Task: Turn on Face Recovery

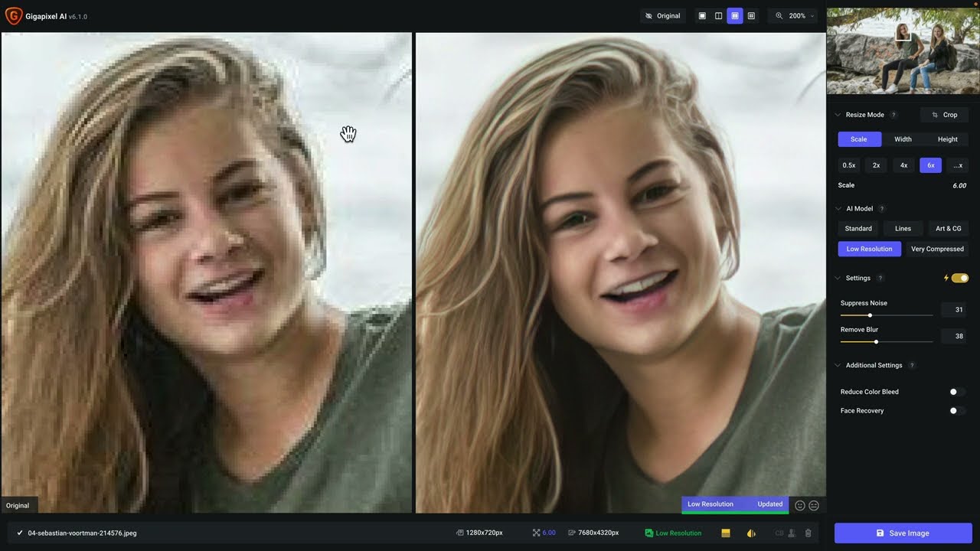Action: coord(957,411)
